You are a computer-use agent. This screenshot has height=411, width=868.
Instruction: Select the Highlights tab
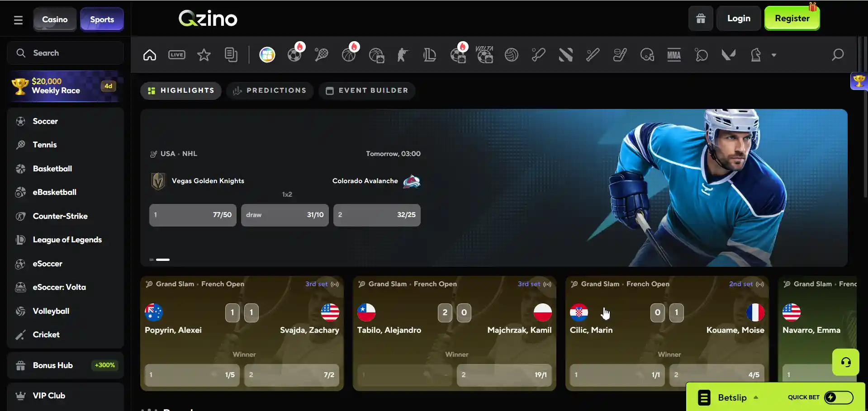tap(181, 90)
